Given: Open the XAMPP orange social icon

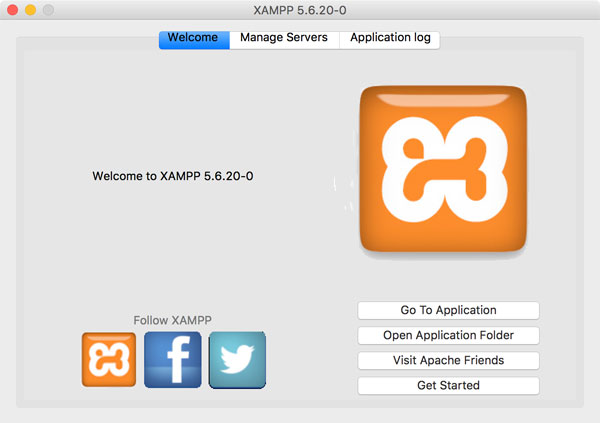Looking at the screenshot, I should coord(109,359).
